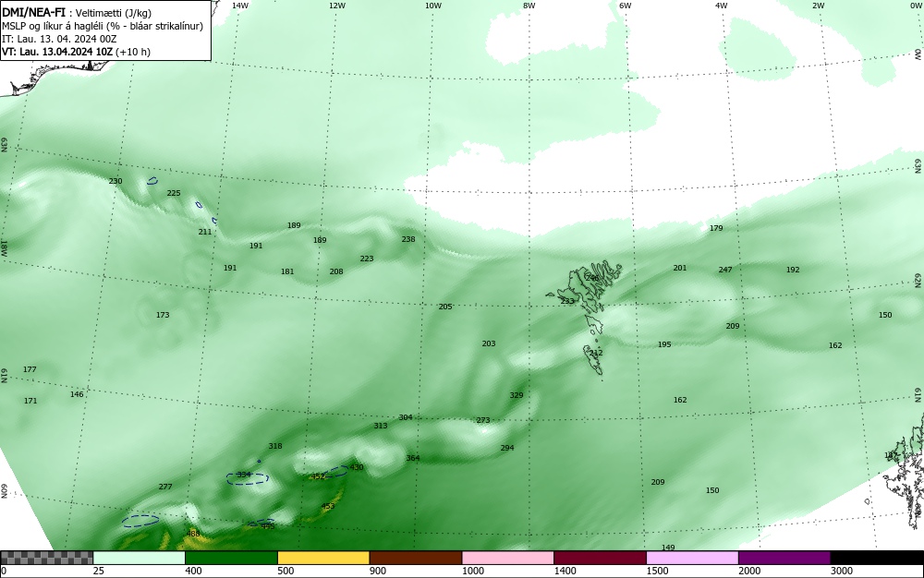
Task: Click the 2W longitude label
Action: pos(818,6)
